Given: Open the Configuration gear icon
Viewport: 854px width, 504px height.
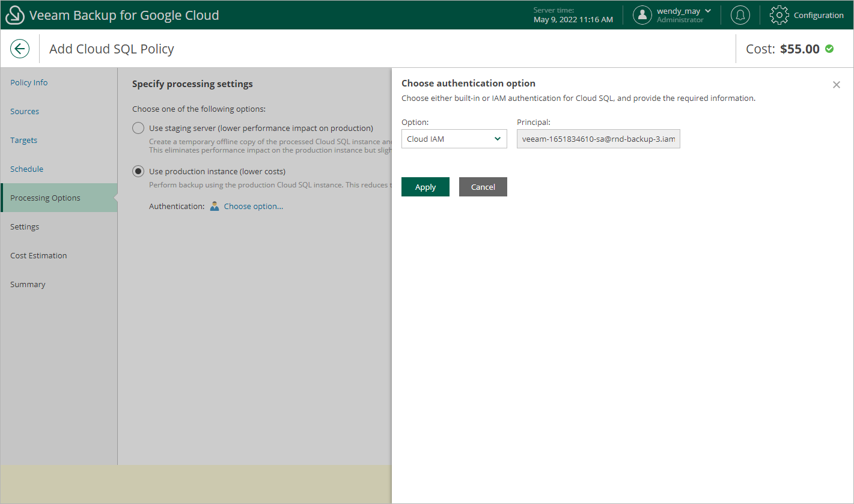Looking at the screenshot, I should point(779,15).
